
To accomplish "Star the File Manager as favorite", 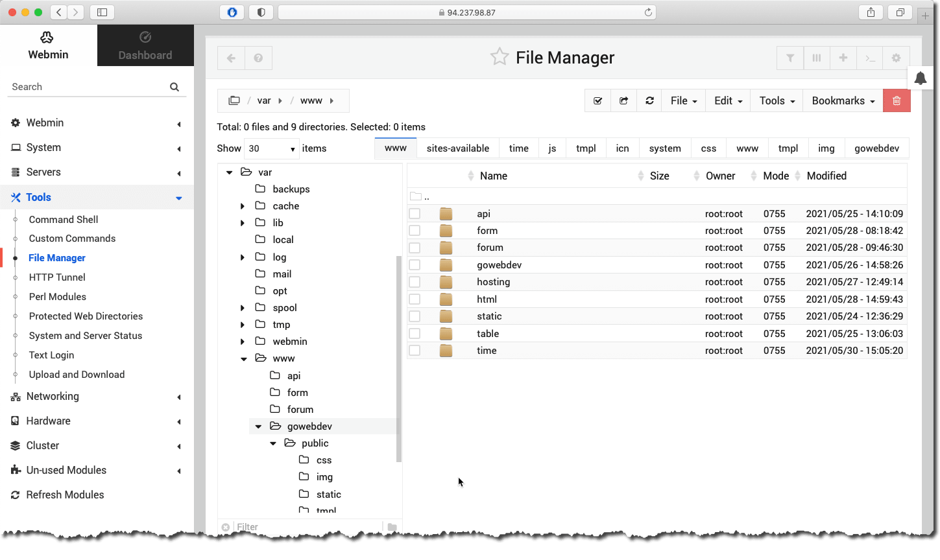I will (500, 57).
